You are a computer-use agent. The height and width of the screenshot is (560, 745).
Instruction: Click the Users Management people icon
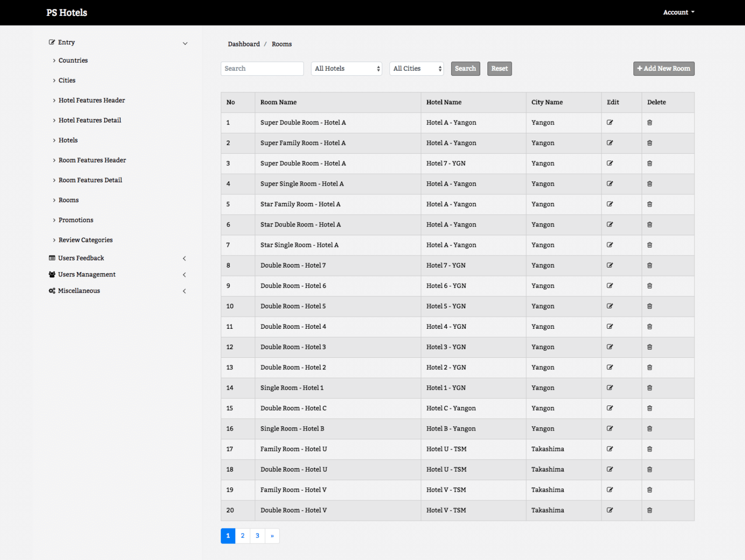[x=52, y=274]
